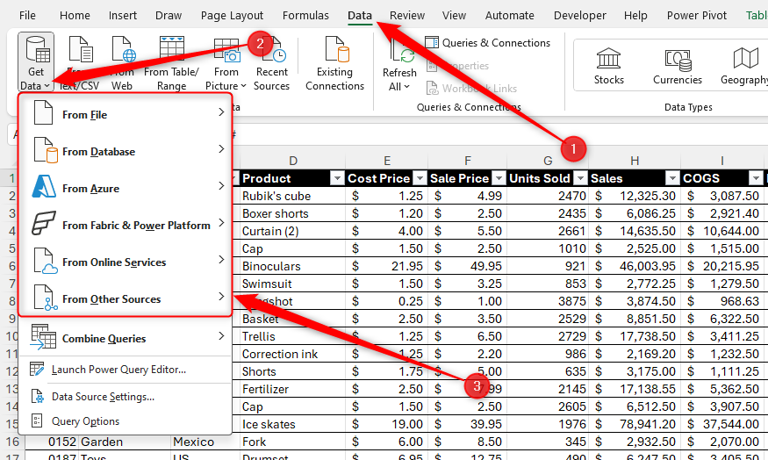Switch to the Insert tab

click(x=122, y=15)
